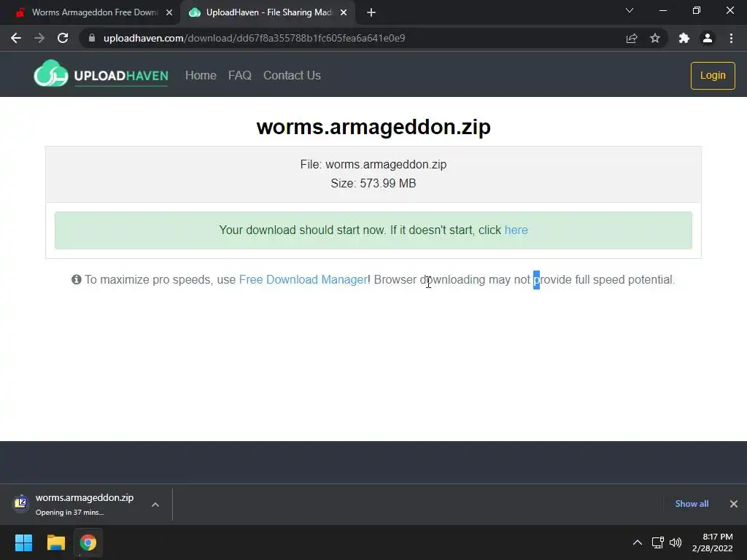Click the 'Size: 573.99 MB' text
The image size is (747, 560).
(373, 183)
